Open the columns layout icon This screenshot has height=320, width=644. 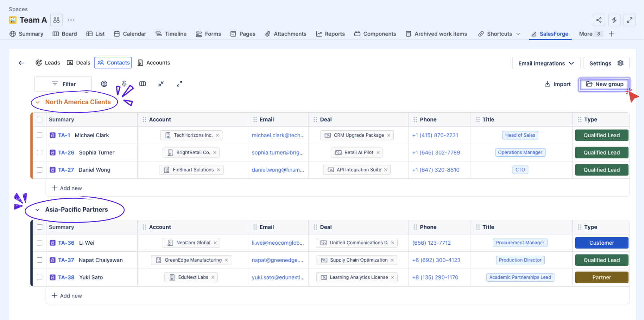(143, 84)
